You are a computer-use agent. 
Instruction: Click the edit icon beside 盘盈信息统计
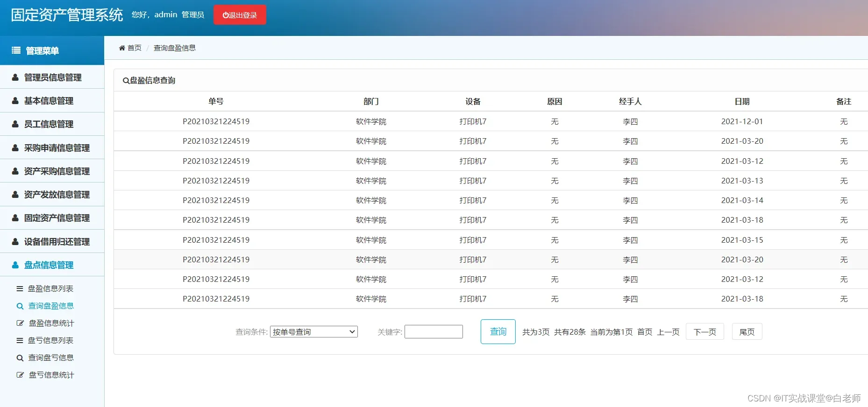point(20,323)
